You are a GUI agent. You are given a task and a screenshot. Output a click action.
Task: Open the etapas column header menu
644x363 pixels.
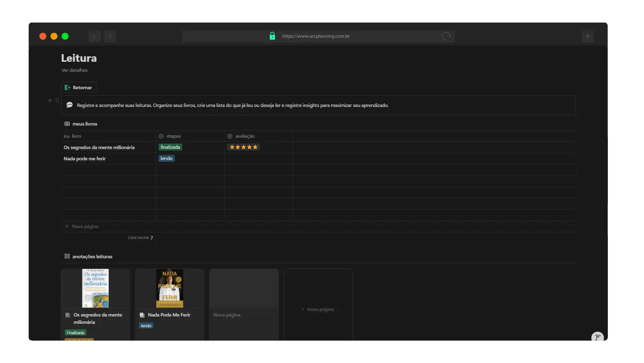point(173,136)
